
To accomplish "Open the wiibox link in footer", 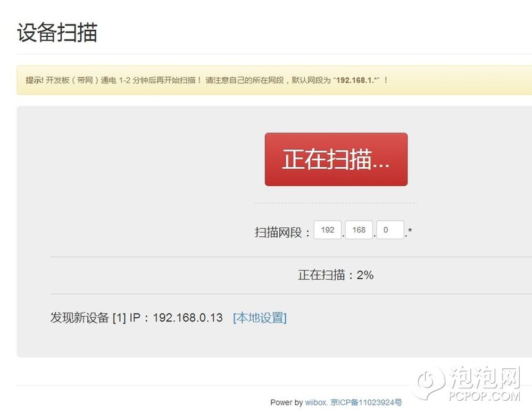I will [x=315, y=402].
